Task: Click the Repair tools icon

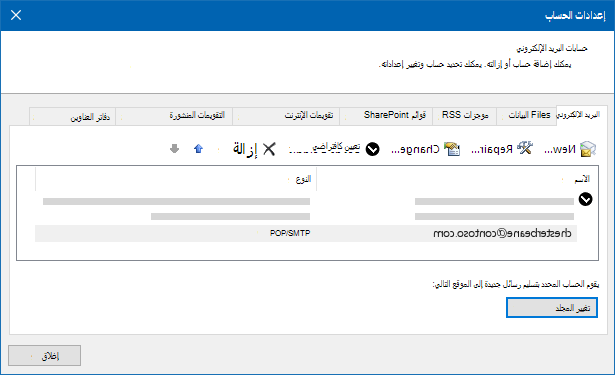Action: coord(524,148)
